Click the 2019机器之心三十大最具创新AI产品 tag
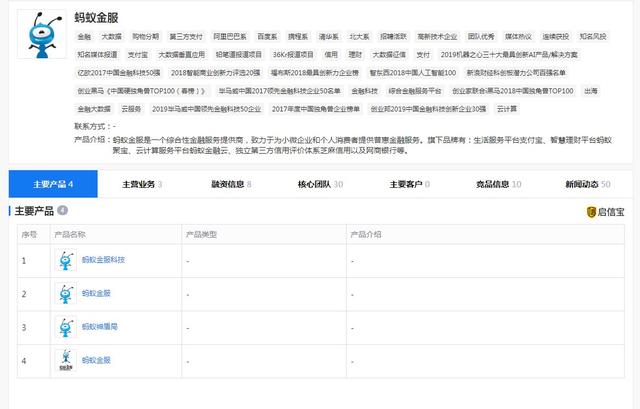 pos(509,55)
